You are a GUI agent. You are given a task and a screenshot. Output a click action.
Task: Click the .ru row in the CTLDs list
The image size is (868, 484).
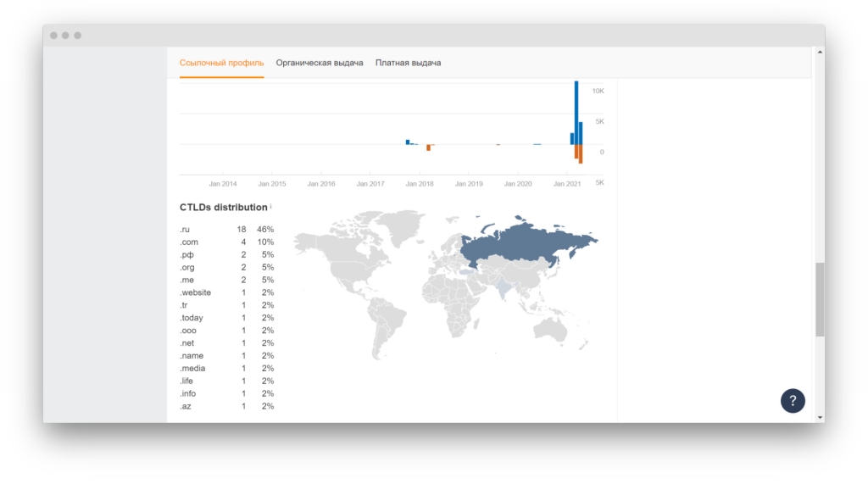[x=225, y=230]
